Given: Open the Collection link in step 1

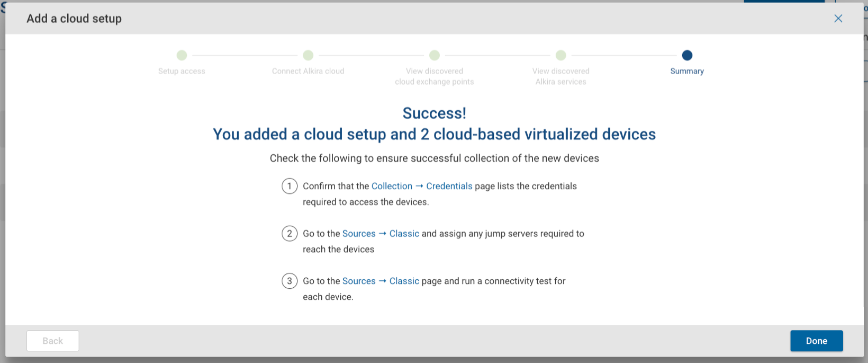Looking at the screenshot, I should coord(392,186).
